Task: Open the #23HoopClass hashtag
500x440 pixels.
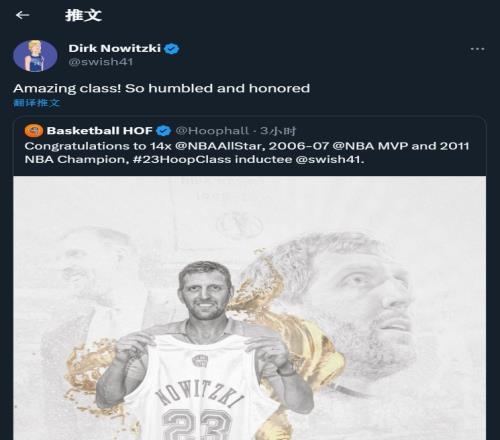Action: coord(182,159)
